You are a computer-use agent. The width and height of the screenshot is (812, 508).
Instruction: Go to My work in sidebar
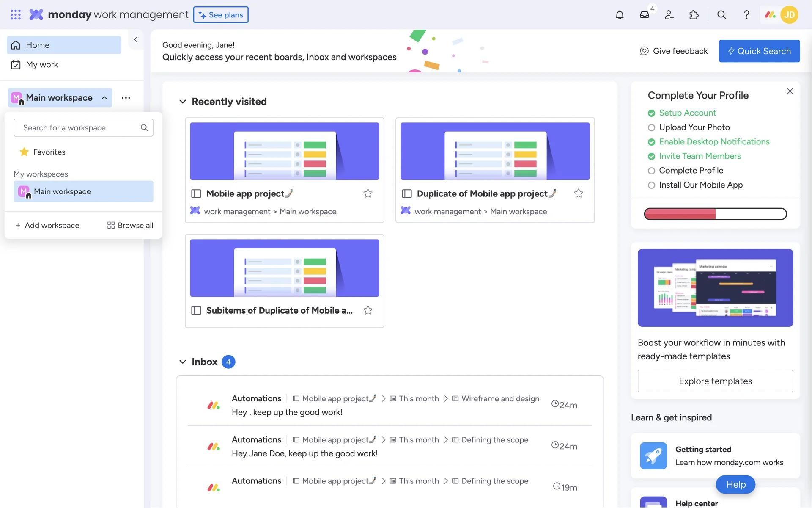click(42, 65)
